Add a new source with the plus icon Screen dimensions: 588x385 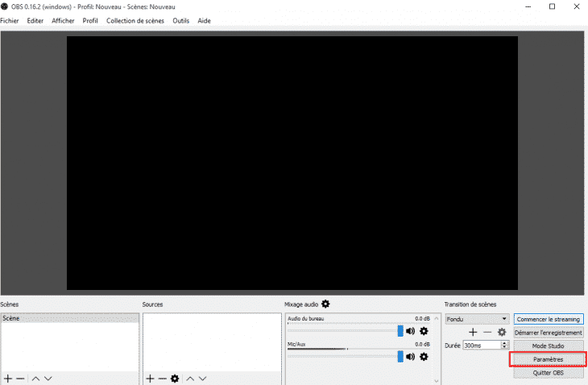150,378
